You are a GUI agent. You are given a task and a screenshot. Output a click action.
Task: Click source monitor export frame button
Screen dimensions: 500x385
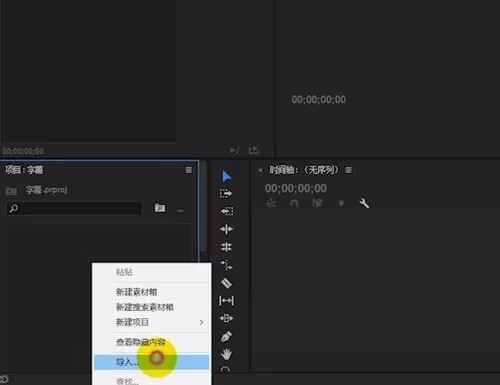[x=254, y=150]
